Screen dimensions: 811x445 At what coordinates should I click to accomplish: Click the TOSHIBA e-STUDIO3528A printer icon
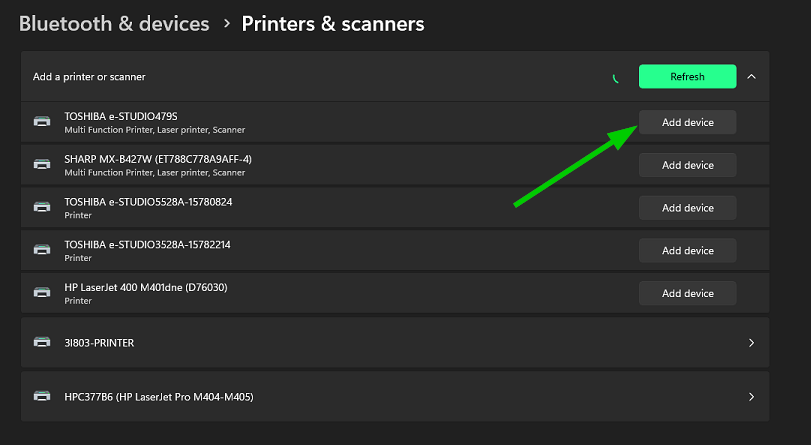(x=42, y=250)
